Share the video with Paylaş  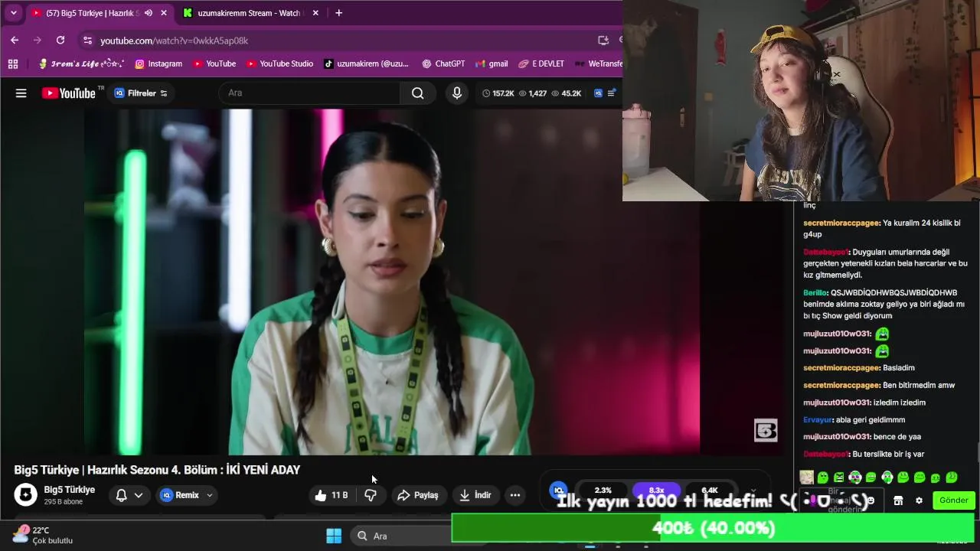pos(418,495)
